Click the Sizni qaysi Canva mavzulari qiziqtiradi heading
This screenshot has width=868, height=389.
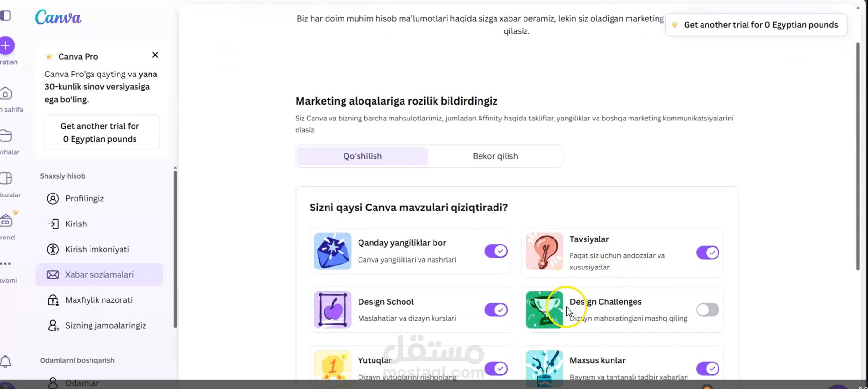[x=408, y=208]
